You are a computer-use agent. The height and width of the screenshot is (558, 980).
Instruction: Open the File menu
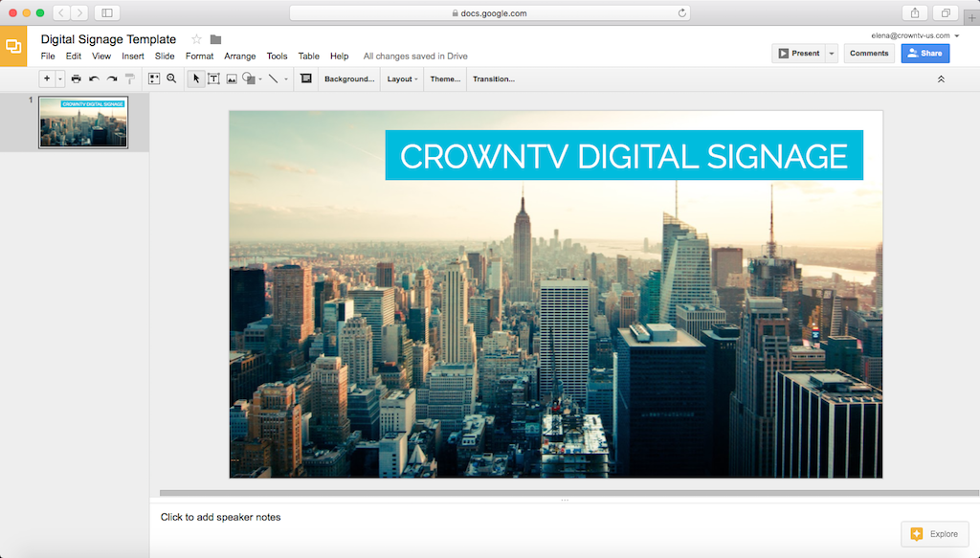pyautogui.click(x=48, y=56)
